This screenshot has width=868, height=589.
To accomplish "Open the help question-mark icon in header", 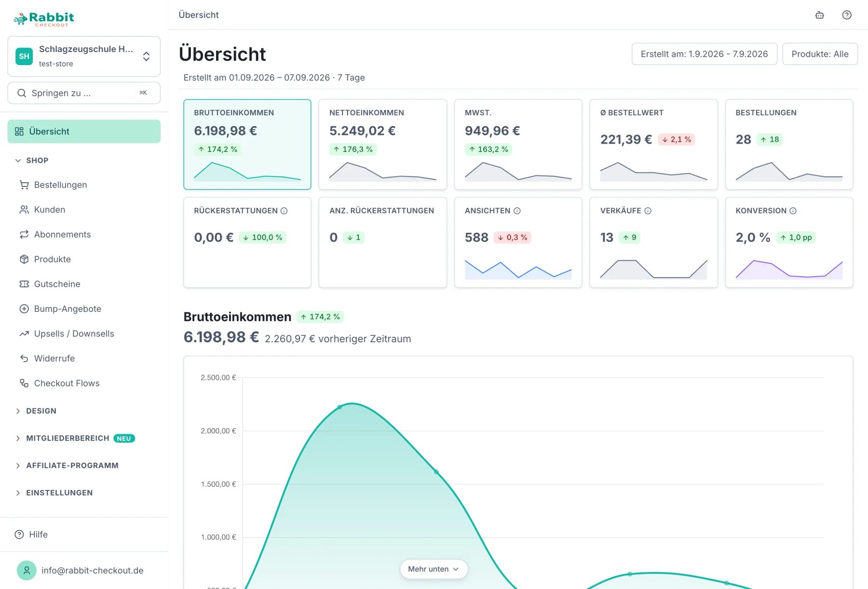I will coord(846,15).
